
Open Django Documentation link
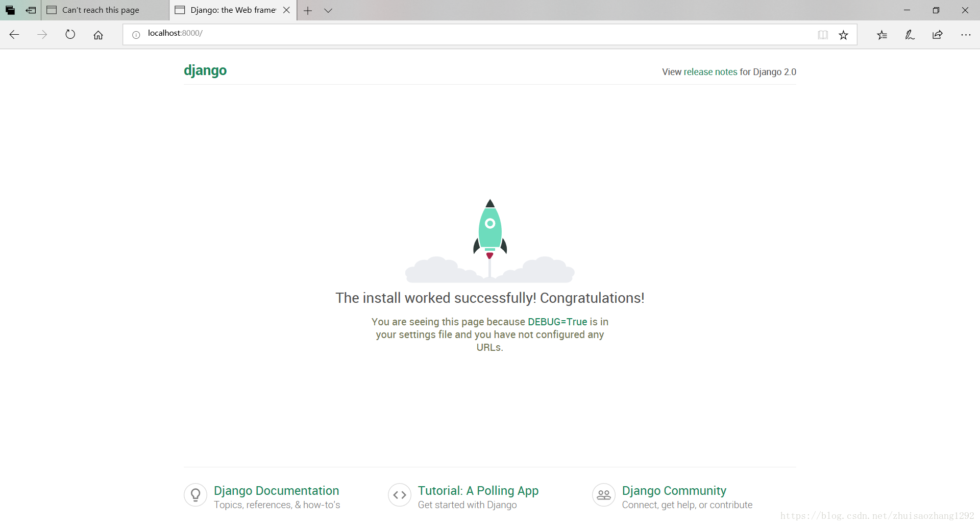pos(276,490)
